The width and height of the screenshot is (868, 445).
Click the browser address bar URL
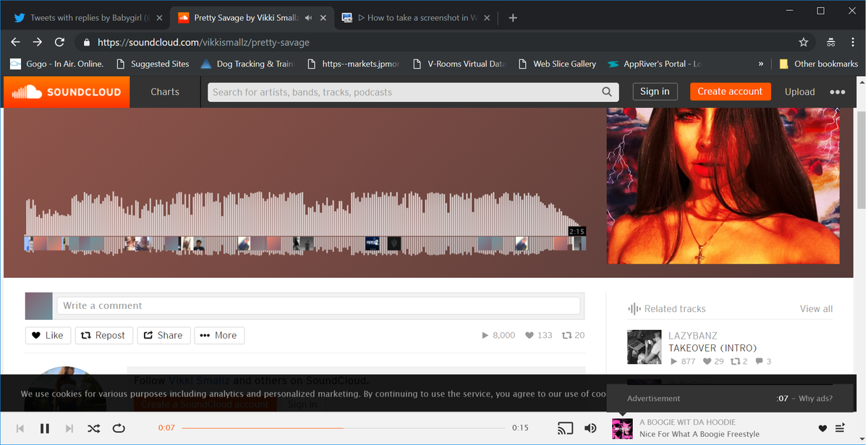[203, 42]
